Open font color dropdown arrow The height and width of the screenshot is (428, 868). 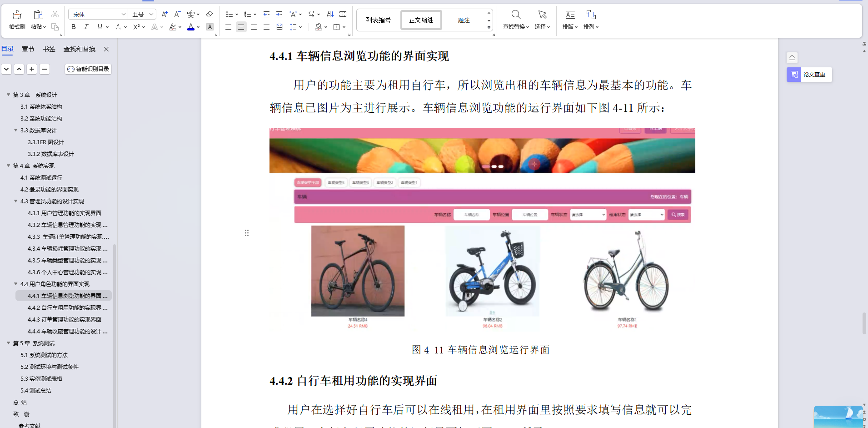click(x=198, y=27)
